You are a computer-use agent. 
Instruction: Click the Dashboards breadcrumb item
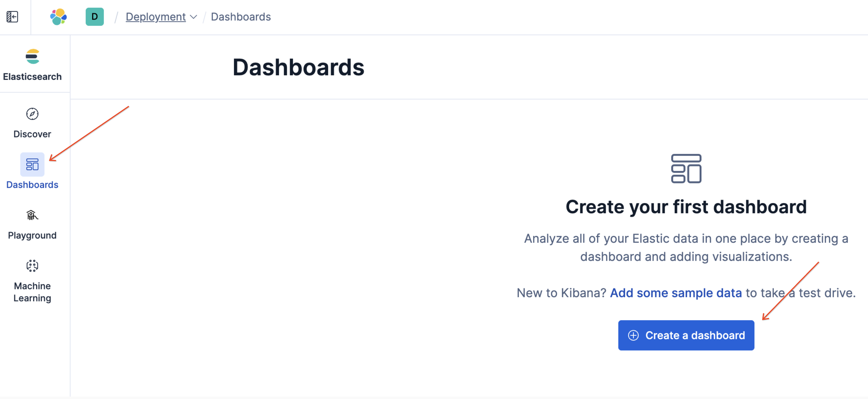[x=241, y=16]
